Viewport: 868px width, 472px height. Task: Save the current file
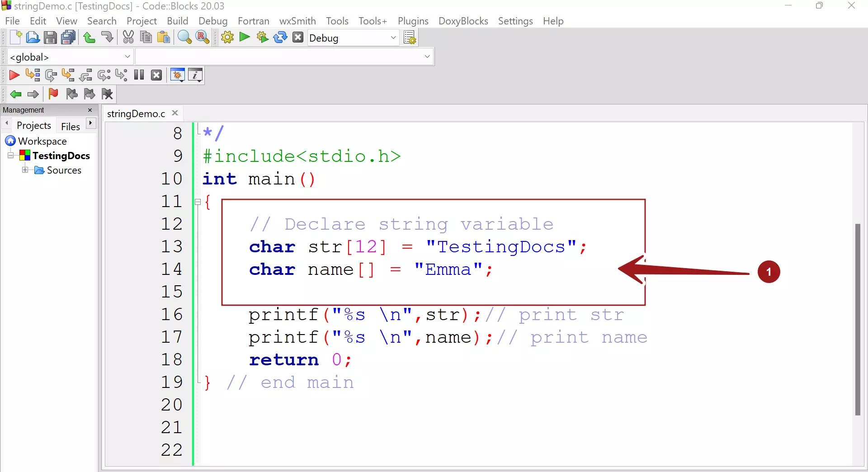[x=50, y=38]
